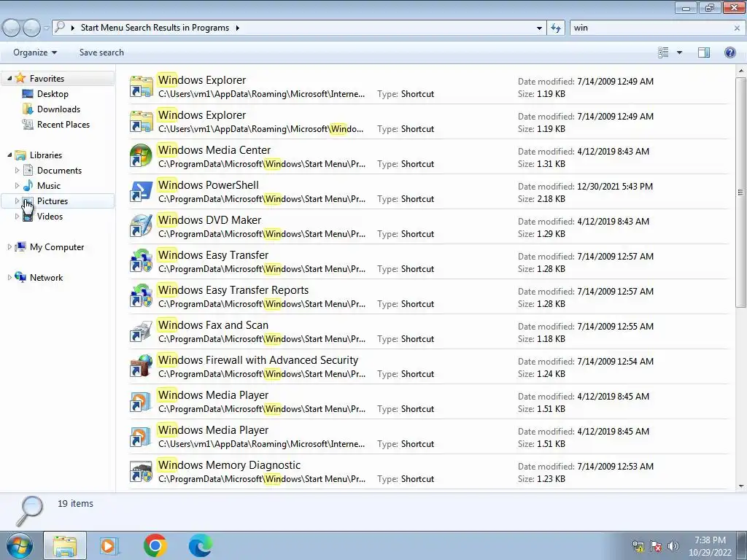Click the Recent Places icon
747x560 pixels.
(x=28, y=124)
